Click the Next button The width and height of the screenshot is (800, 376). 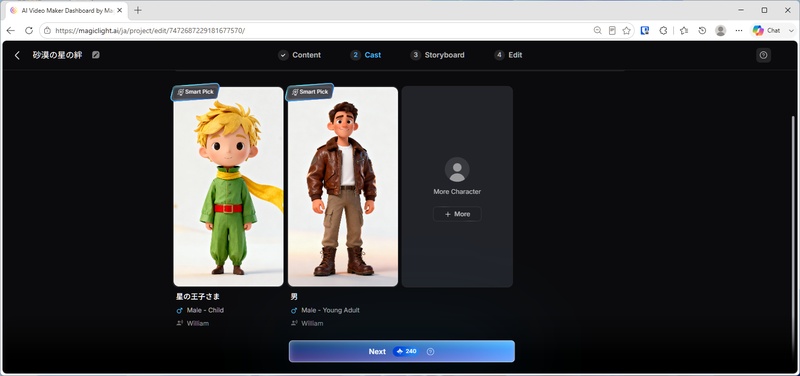[402, 352]
